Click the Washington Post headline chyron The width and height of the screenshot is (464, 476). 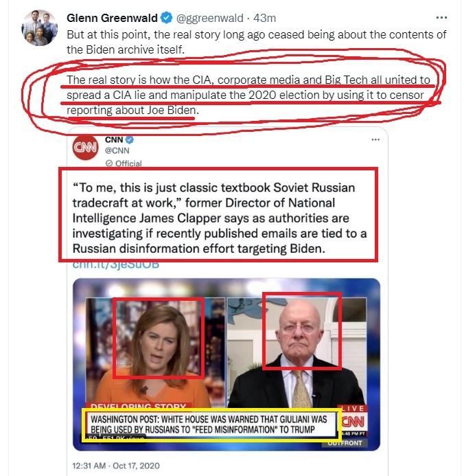tap(209, 424)
